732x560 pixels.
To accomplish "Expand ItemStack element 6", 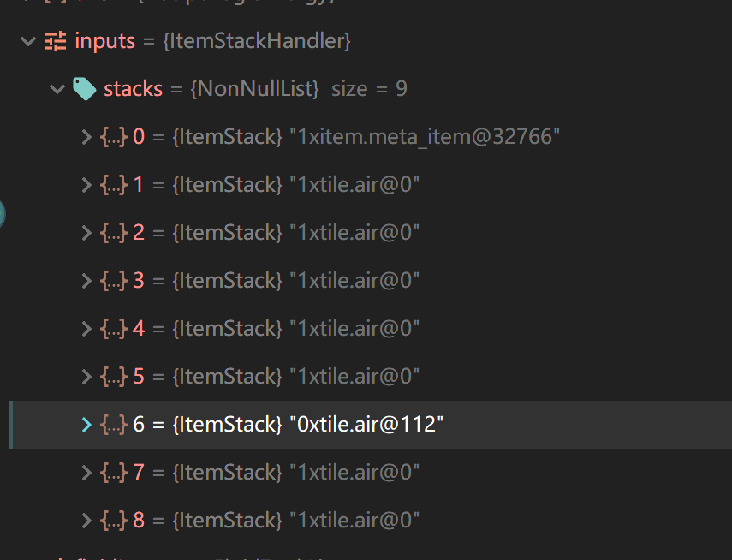I will (x=85, y=424).
